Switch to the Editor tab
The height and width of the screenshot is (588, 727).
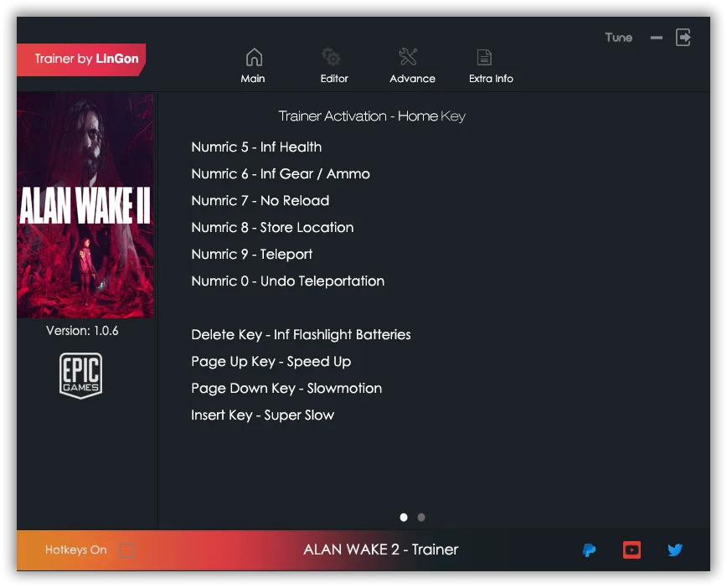click(x=333, y=64)
